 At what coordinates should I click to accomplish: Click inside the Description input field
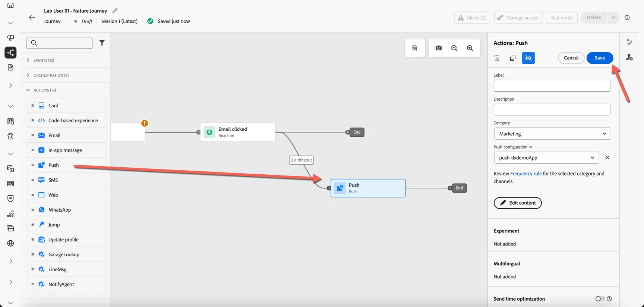click(552, 110)
